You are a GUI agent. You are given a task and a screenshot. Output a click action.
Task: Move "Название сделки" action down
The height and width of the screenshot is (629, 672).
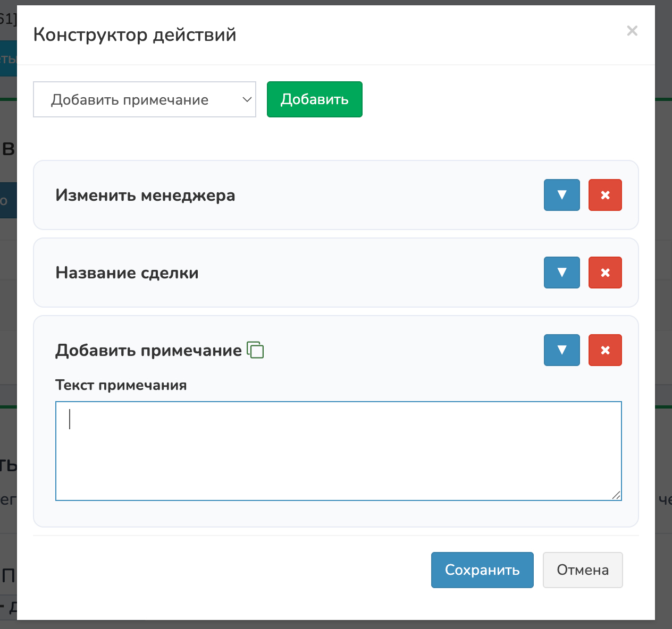(561, 273)
